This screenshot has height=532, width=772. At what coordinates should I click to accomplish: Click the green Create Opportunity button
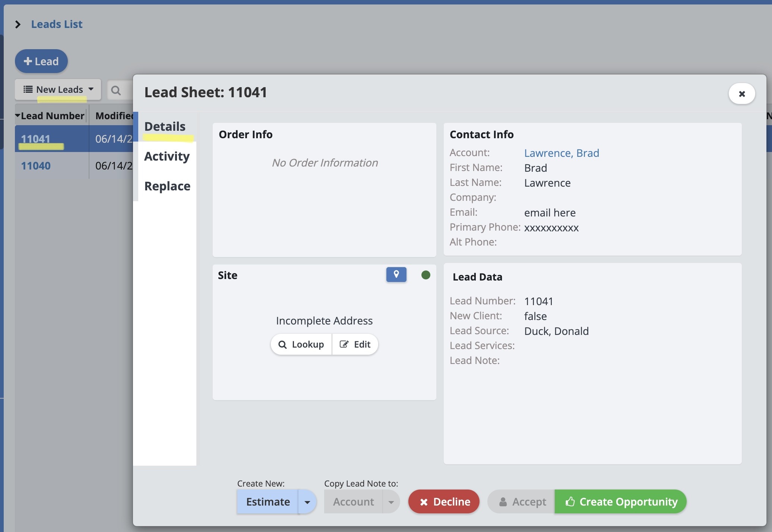tap(620, 502)
